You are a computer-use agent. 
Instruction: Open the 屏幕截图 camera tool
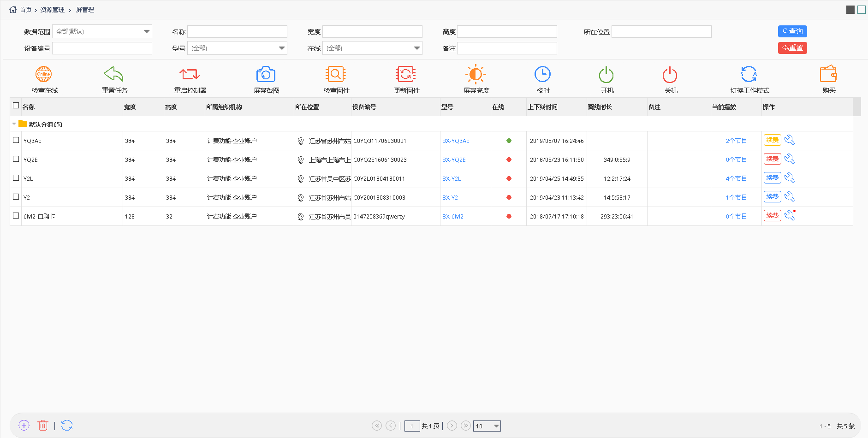[x=266, y=74]
